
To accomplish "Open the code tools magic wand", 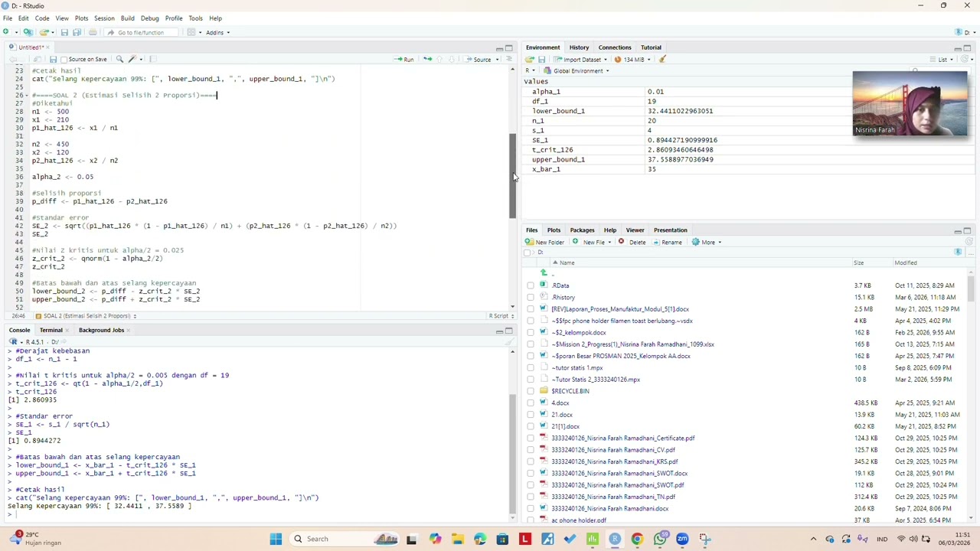I will click(134, 59).
